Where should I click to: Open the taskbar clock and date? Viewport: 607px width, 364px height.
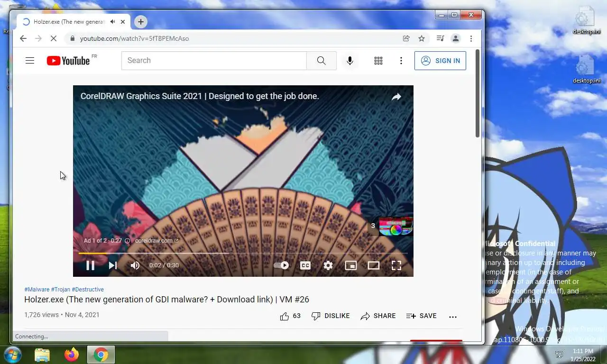(x=583, y=355)
